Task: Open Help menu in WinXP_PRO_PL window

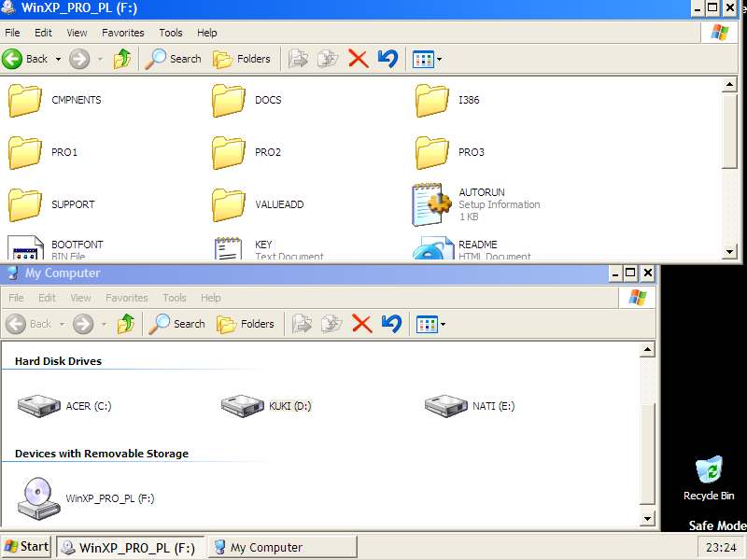Action: [206, 33]
